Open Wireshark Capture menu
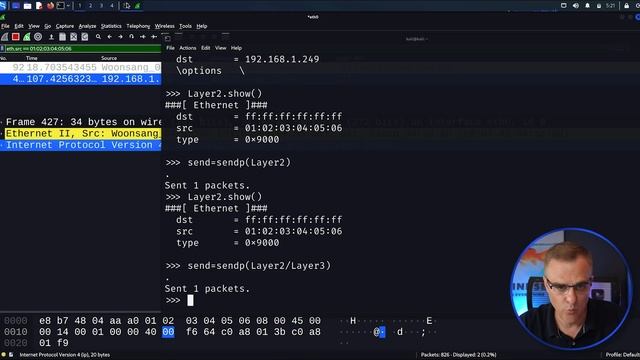The image size is (640, 360). tap(64, 26)
